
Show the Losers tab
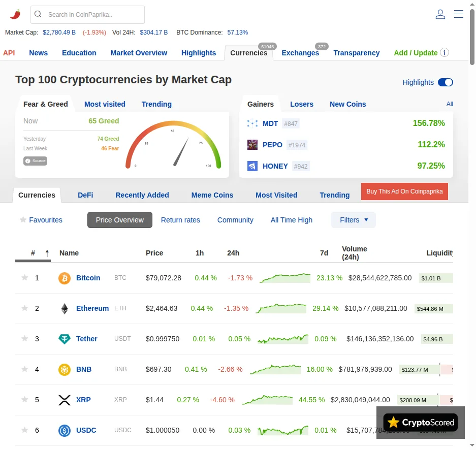click(x=302, y=104)
